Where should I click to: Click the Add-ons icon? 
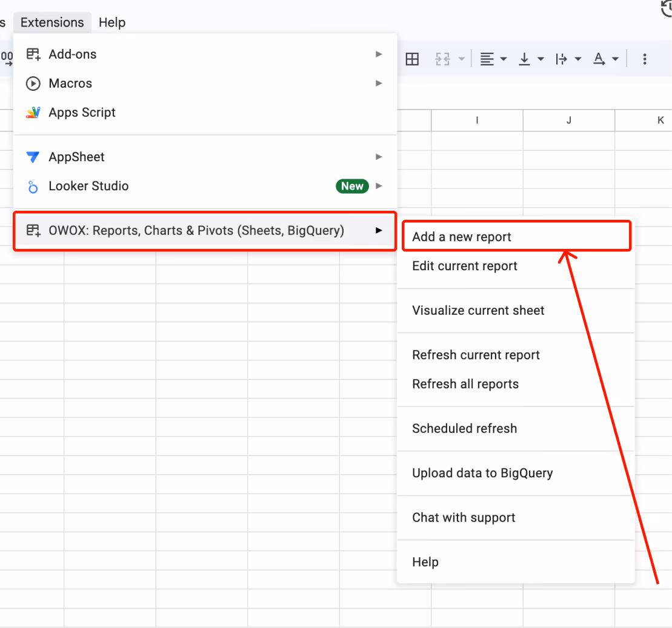[x=33, y=55]
